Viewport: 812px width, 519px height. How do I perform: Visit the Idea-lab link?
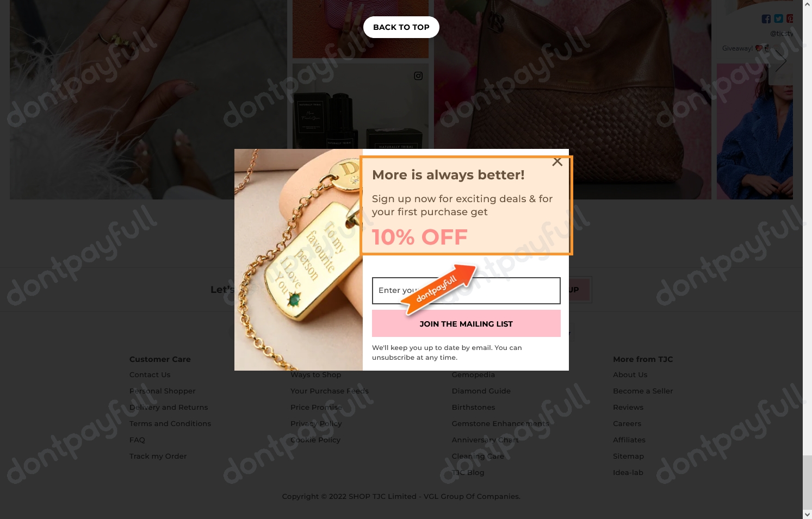tap(628, 472)
